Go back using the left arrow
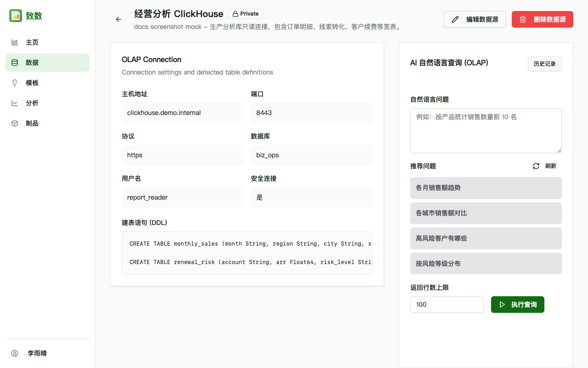 pyautogui.click(x=119, y=19)
